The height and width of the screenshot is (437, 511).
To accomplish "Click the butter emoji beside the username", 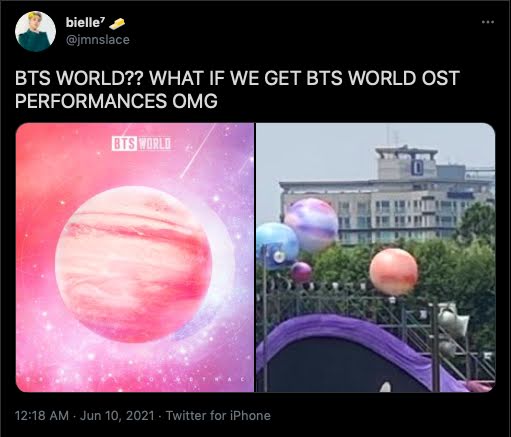I will click(x=117, y=23).
